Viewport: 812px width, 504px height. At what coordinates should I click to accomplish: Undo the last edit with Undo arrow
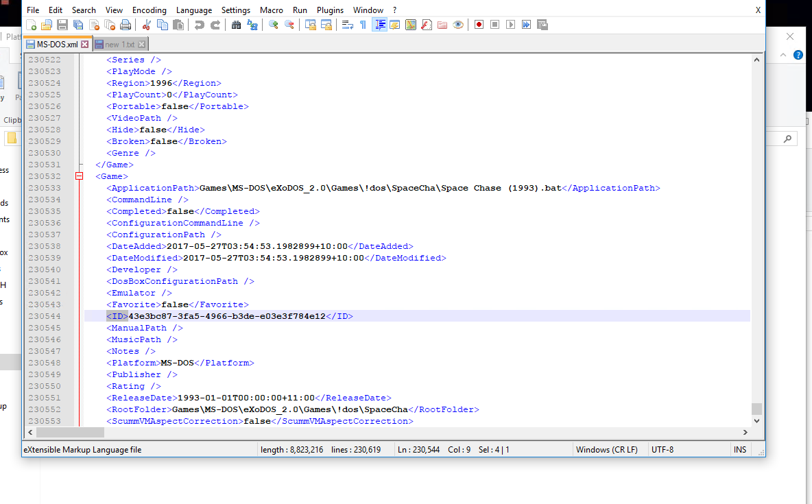pyautogui.click(x=199, y=25)
